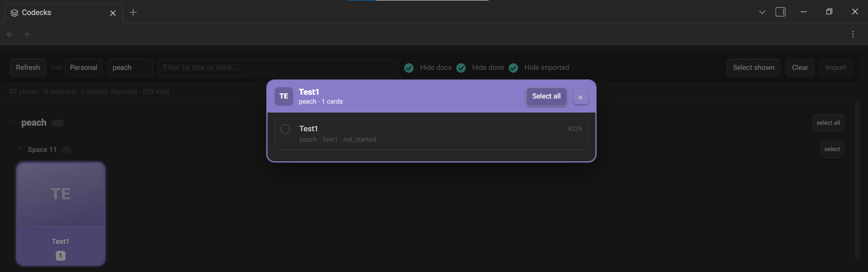Click the peach select all button
868x272 pixels.
coord(828,123)
